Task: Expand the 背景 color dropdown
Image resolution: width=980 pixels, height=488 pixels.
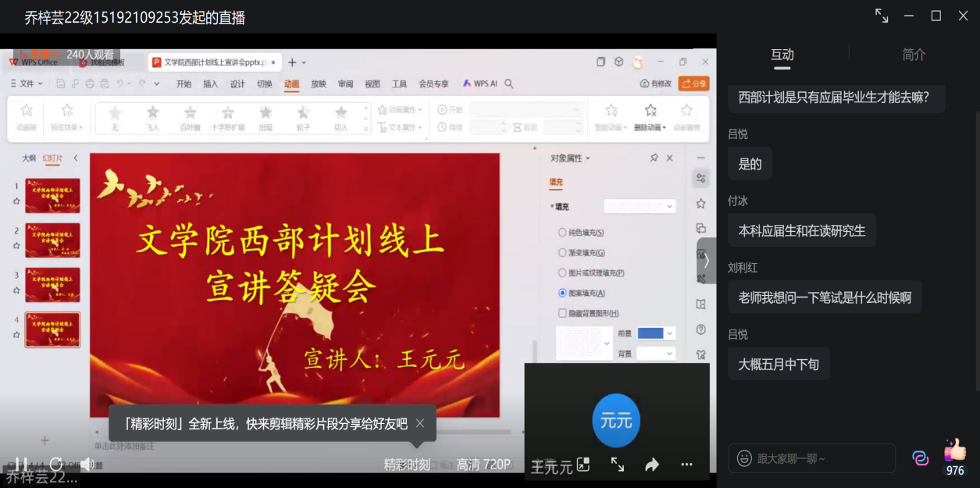Action: [x=669, y=354]
